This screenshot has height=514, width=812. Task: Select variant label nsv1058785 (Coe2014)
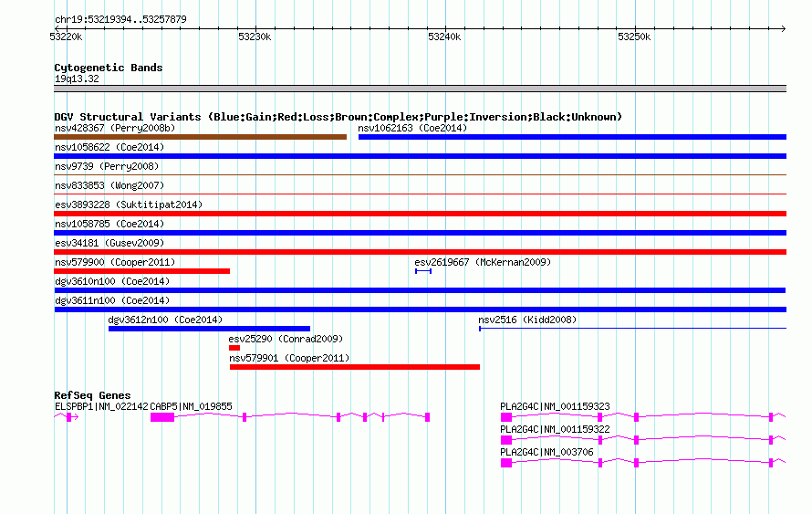[109, 224]
